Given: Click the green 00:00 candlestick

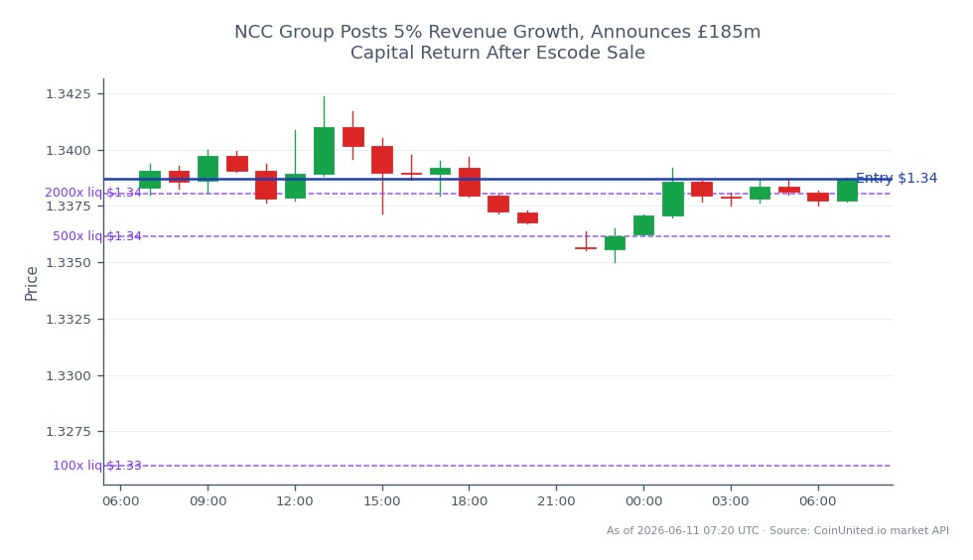Looking at the screenshot, I should (x=643, y=225).
